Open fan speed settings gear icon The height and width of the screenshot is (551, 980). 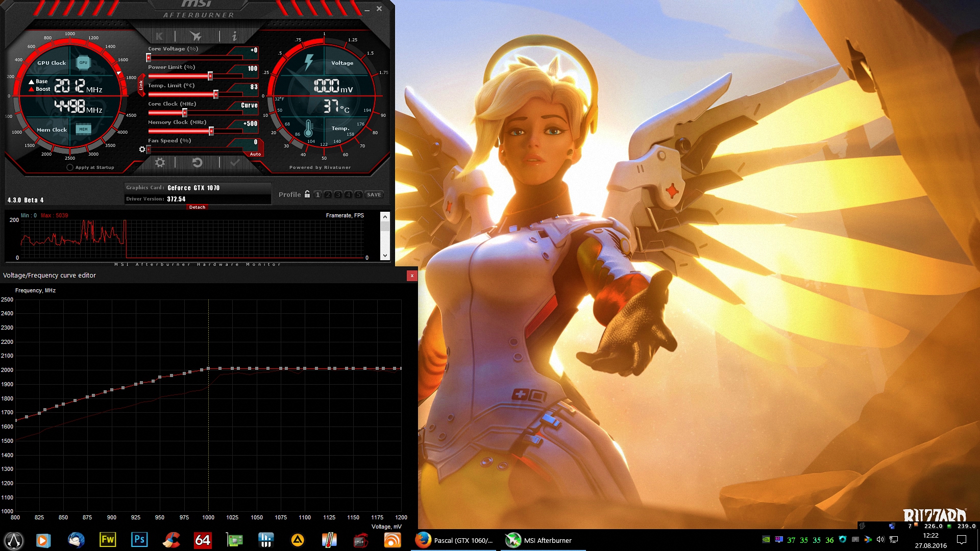(142, 149)
